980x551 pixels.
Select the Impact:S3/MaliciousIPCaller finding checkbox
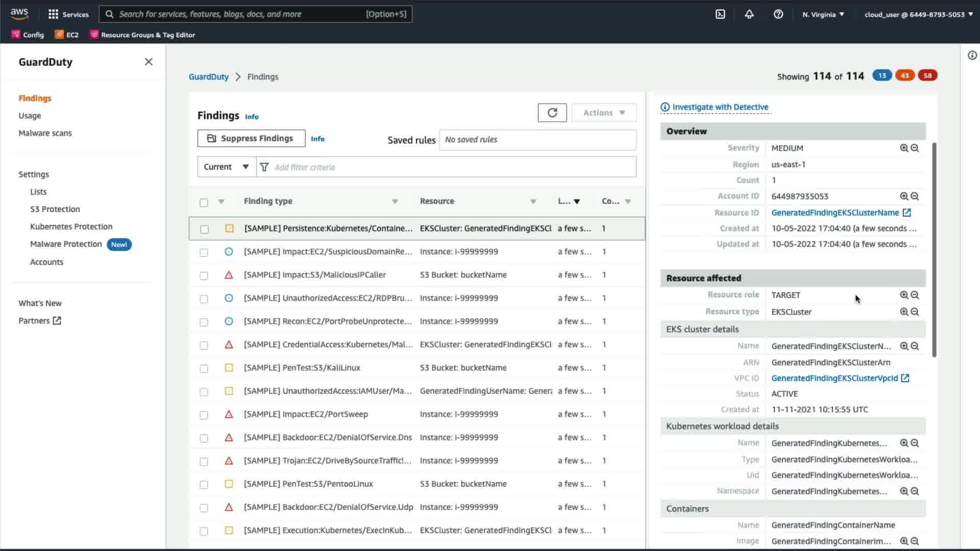click(x=204, y=275)
